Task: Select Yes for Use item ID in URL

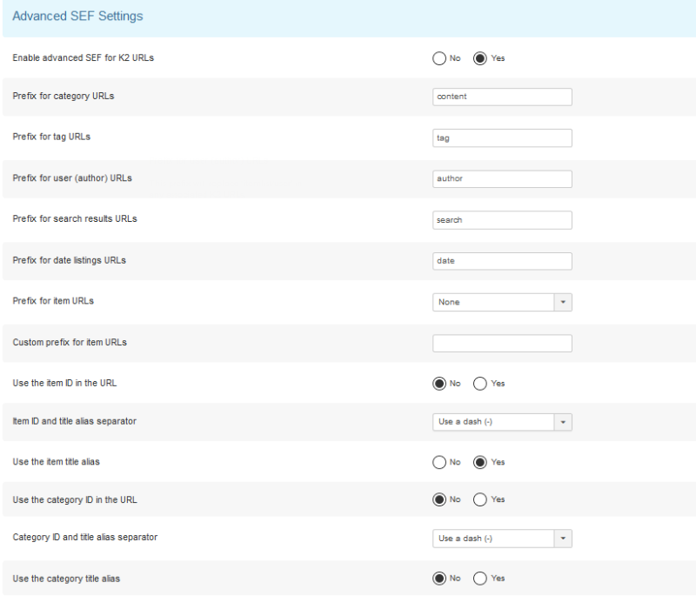Action: pyautogui.click(x=480, y=384)
